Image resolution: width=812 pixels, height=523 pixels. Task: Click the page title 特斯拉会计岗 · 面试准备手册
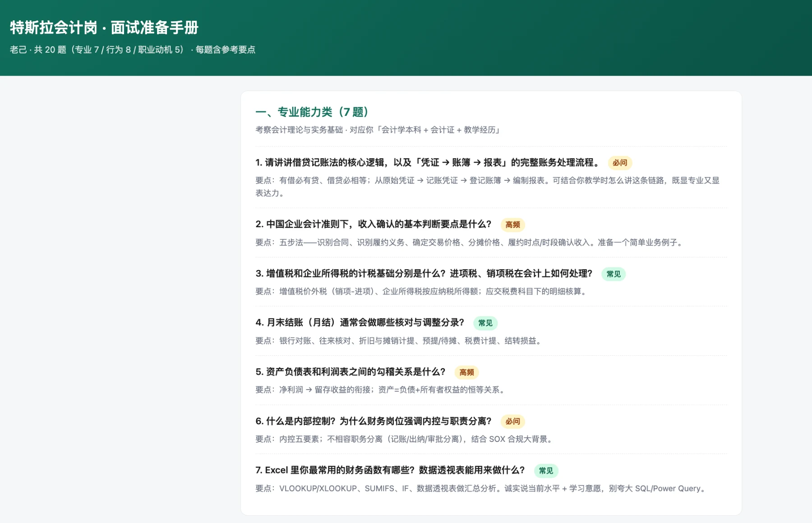pyautogui.click(x=104, y=28)
